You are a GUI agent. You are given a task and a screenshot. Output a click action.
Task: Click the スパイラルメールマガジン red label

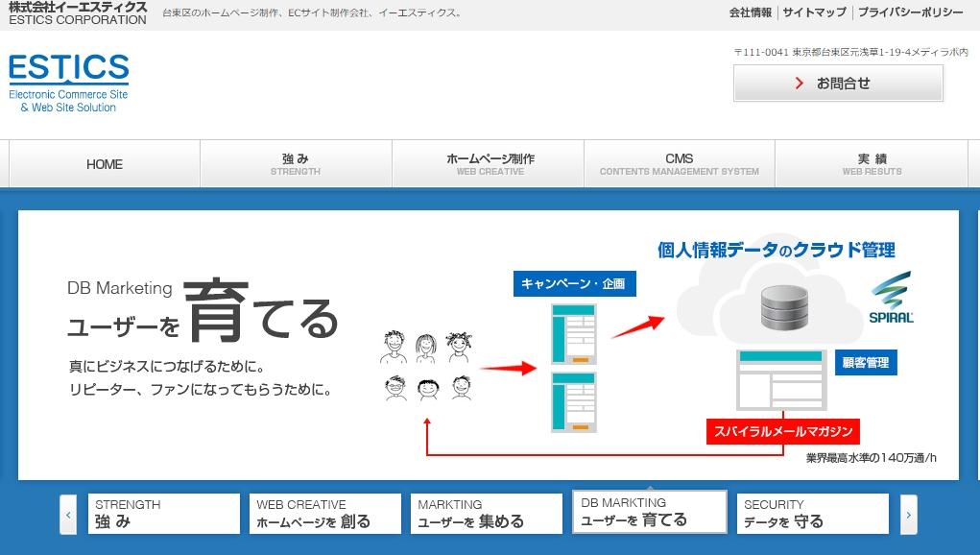click(x=782, y=431)
